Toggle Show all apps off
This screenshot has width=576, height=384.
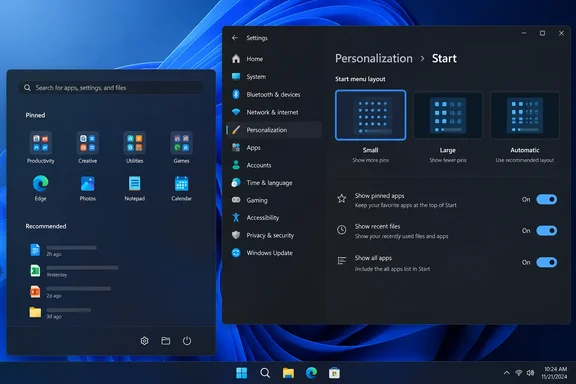(x=546, y=262)
